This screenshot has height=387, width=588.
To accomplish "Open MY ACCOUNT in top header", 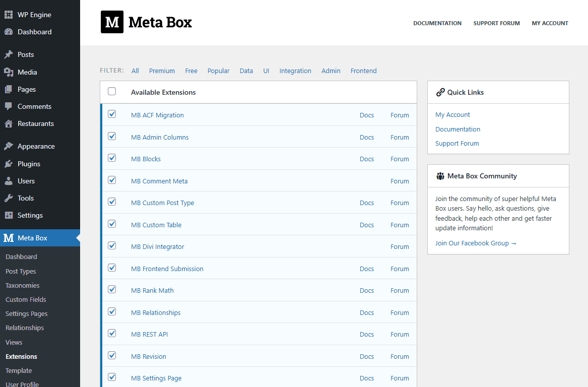I will (x=550, y=23).
